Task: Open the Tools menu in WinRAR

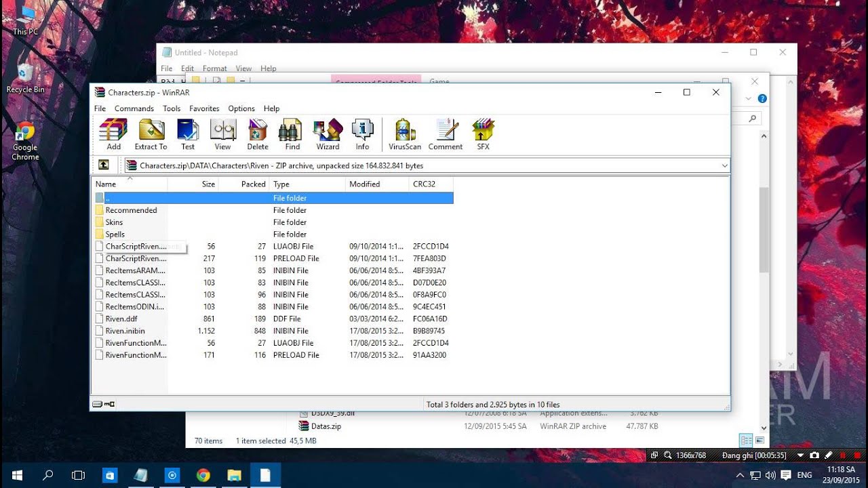Action: tap(172, 108)
